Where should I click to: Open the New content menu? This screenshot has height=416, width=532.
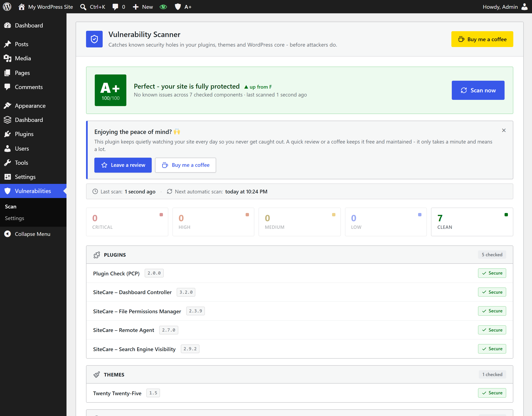pos(143,7)
